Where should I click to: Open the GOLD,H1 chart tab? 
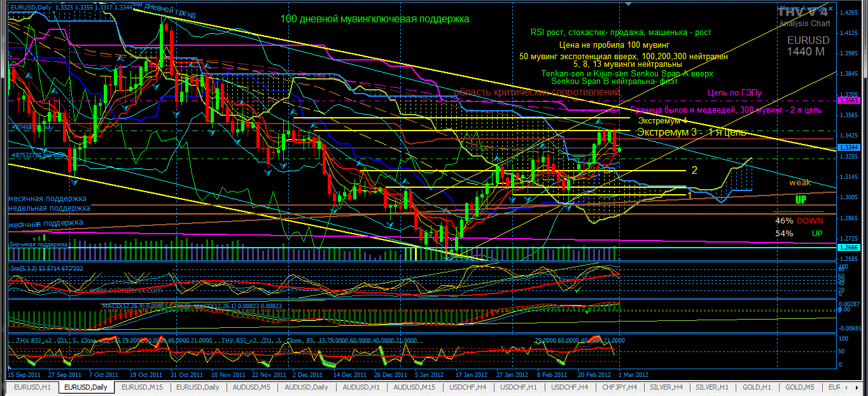pos(757,387)
